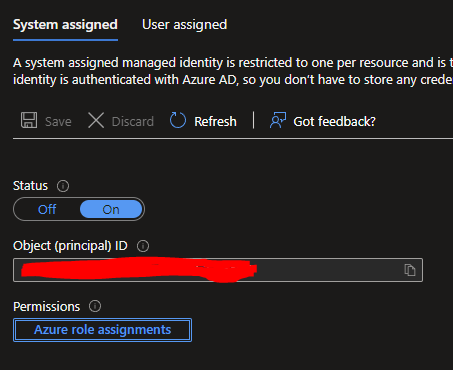Screen dimensions: 453x370
Task: Click the Discard text label
Action: [x=133, y=122]
